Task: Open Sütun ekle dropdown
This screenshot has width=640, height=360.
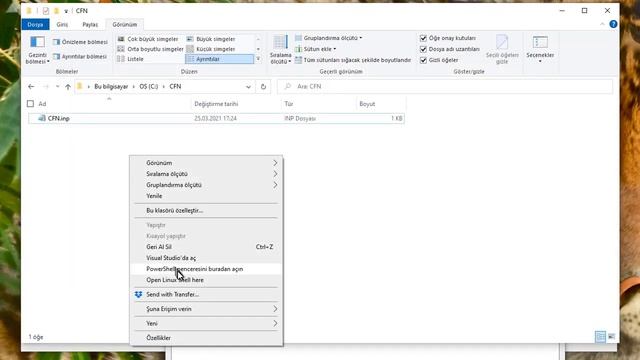Action: (316, 49)
